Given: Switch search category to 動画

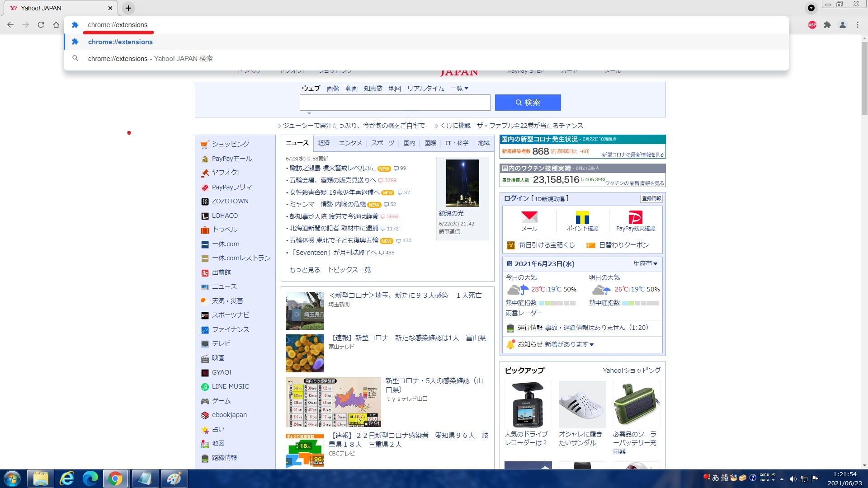Looking at the screenshot, I should (351, 89).
